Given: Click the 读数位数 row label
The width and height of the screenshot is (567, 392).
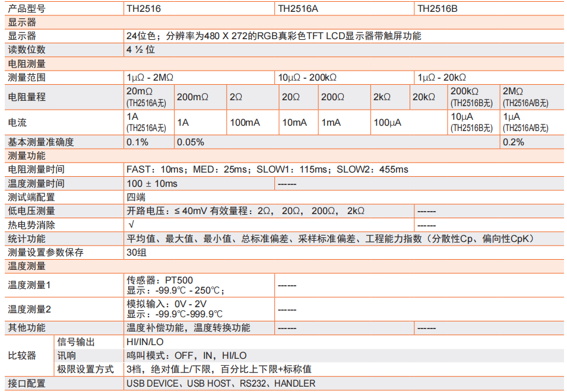Looking at the screenshot, I should click(x=26, y=50).
